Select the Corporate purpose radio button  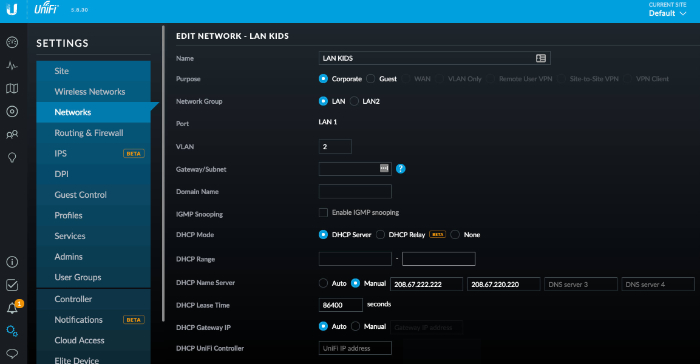[x=323, y=79]
